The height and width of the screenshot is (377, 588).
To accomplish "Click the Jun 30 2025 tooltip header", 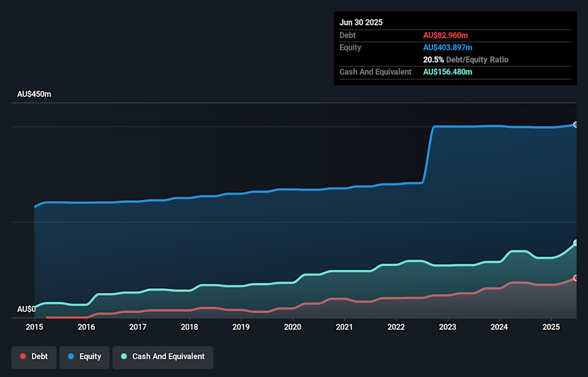I will tap(361, 22).
